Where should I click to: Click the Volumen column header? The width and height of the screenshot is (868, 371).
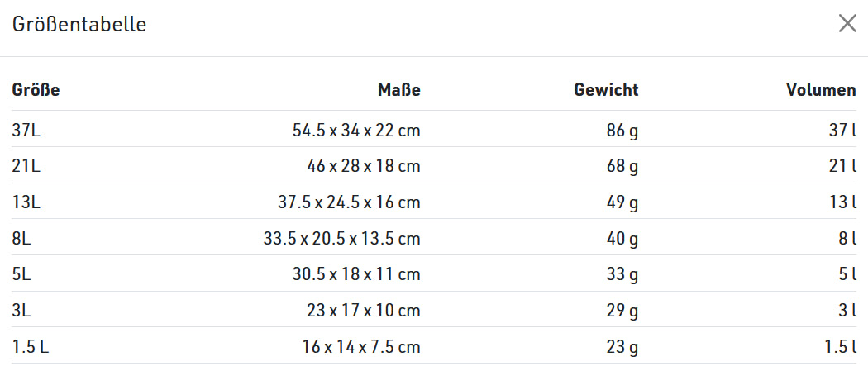(x=821, y=90)
